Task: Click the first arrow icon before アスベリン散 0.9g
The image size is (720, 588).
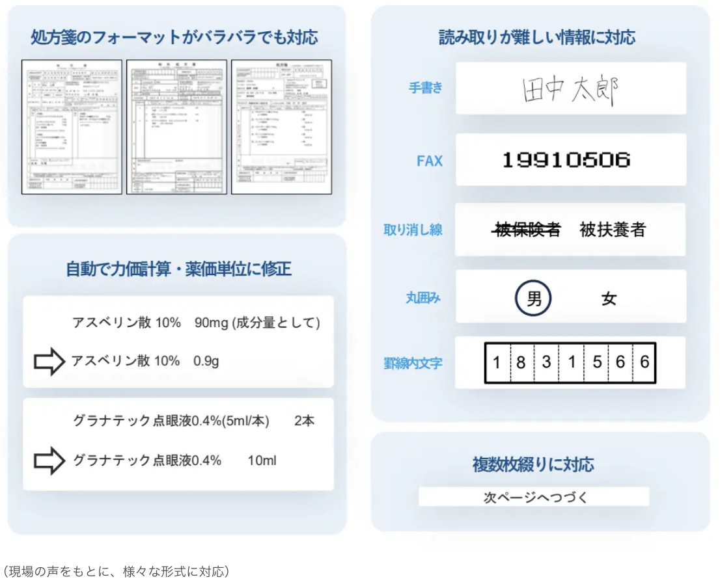Action: pos(49,362)
